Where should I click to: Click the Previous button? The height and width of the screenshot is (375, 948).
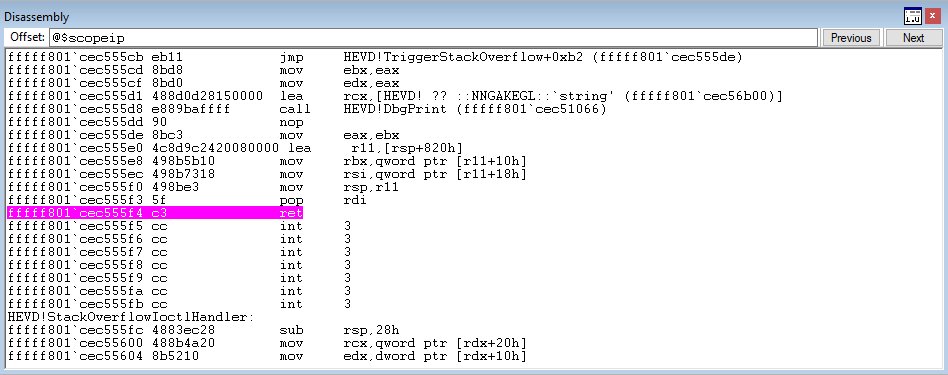851,38
